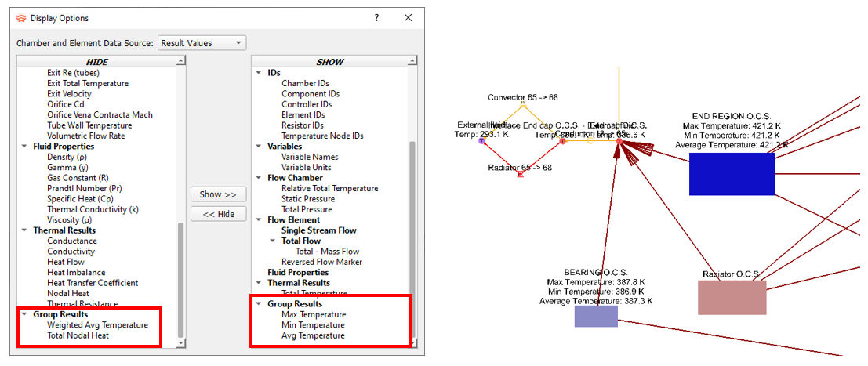Collapse the Total Flow subgroup

click(272, 241)
